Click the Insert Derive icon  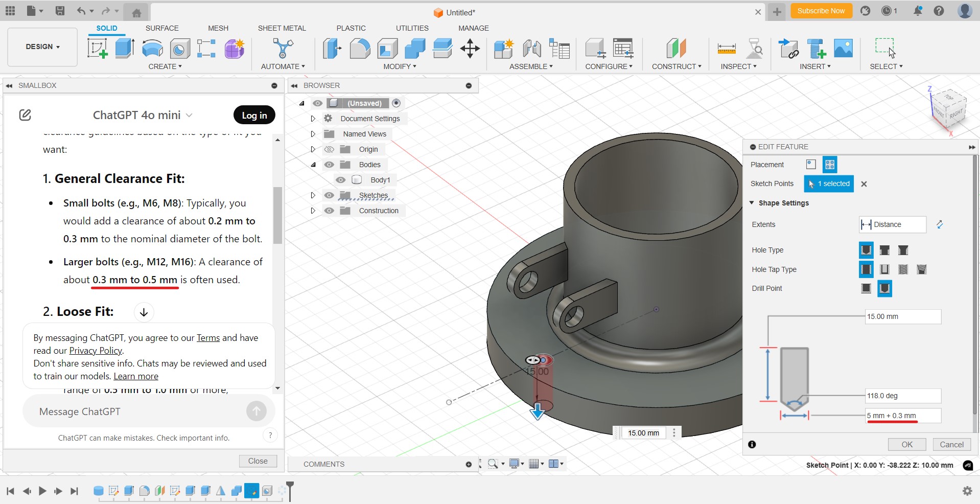point(788,49)
